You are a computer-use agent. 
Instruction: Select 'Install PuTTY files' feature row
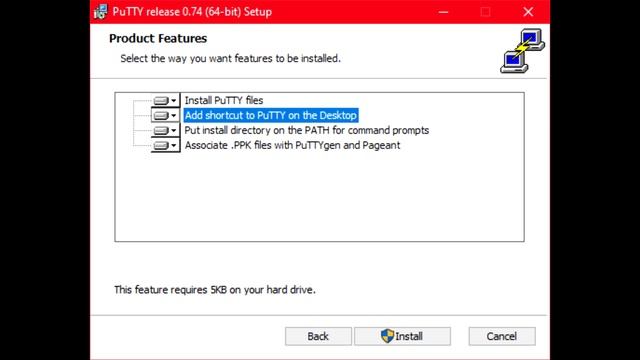click(224, 100)
